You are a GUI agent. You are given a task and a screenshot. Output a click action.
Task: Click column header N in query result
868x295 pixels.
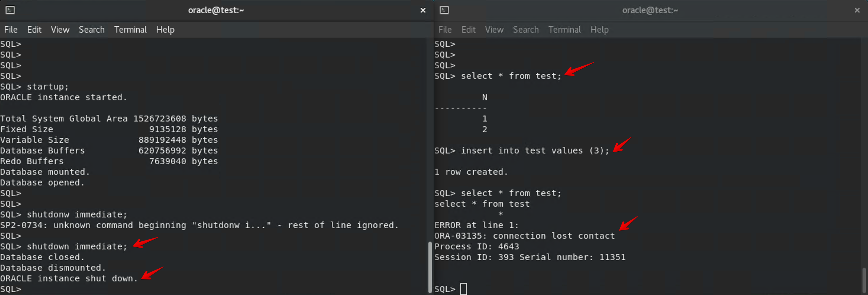[485, 97]
